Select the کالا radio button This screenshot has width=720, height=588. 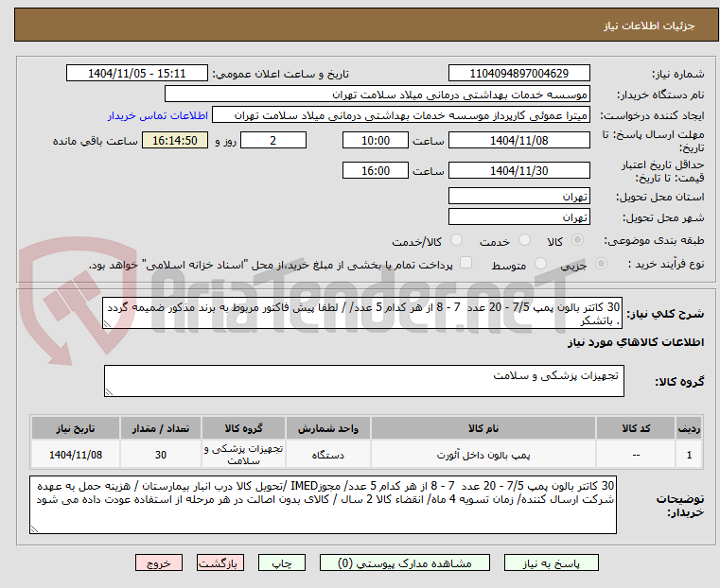[578, 240]
